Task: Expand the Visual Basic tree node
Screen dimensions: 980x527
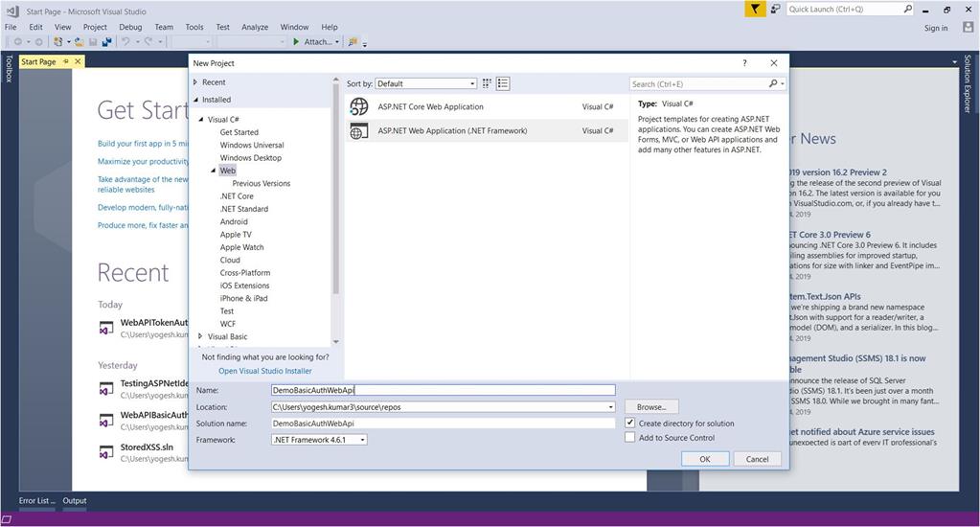Action: pos(200,336)
